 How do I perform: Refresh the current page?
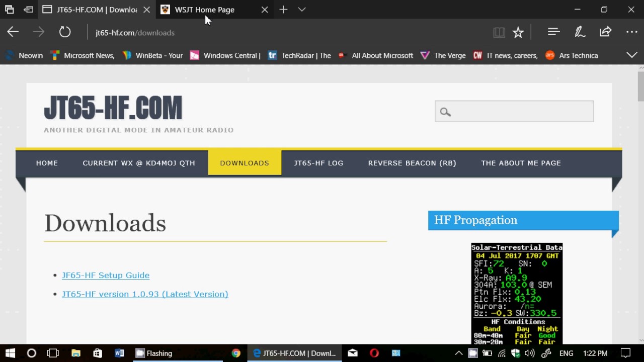coord(65,32)
